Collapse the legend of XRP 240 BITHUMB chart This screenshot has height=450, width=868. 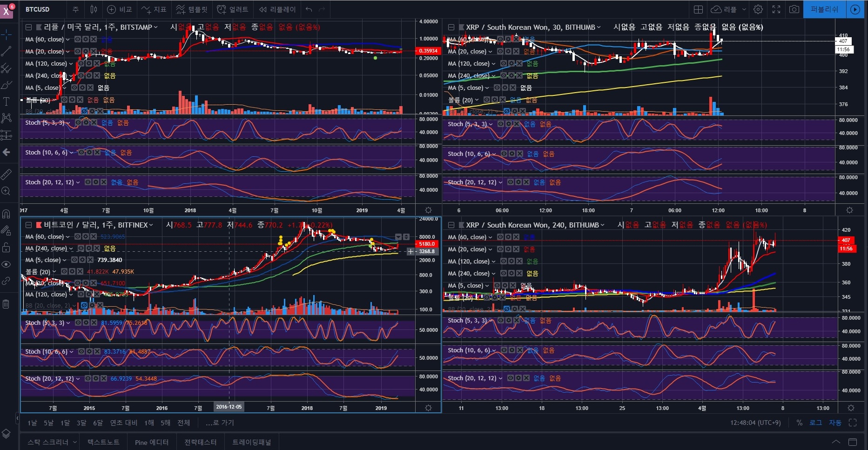click(451, 225)
